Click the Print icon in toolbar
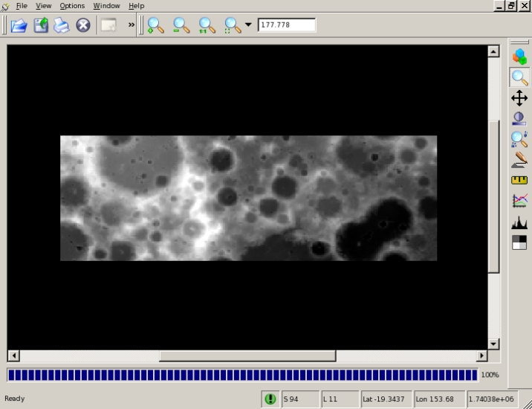Image resolution: width=532 pixels, height=409 pixels. 61,25
